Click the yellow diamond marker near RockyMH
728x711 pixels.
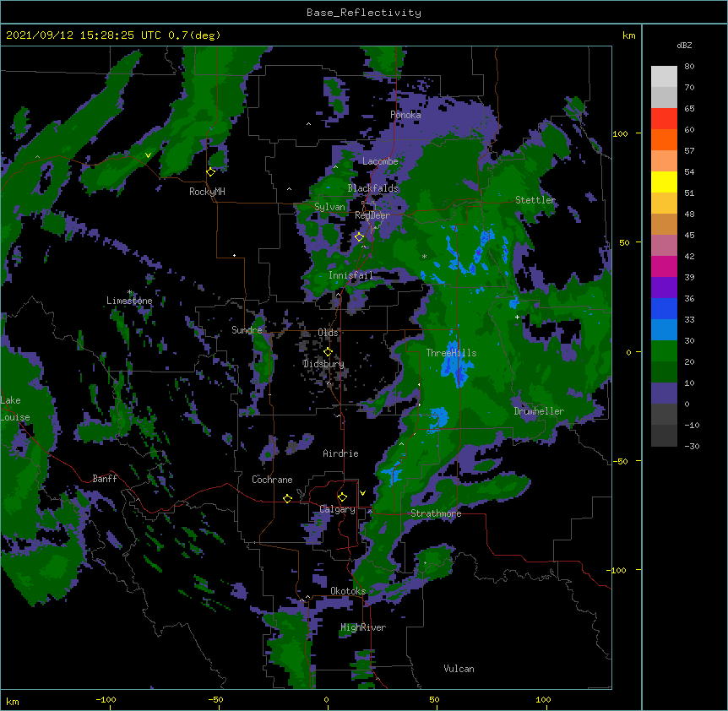coord(211,172)
